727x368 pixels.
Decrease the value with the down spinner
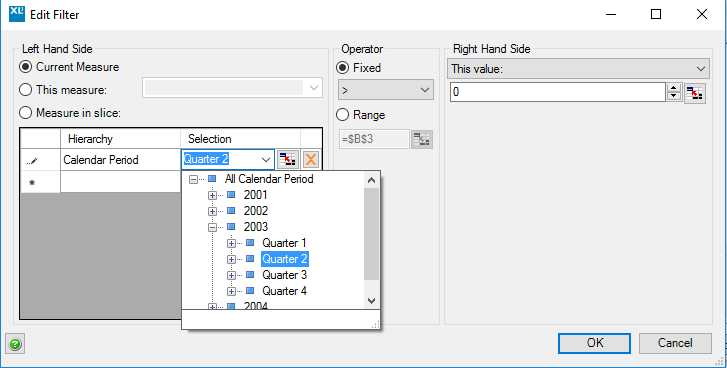673,96
